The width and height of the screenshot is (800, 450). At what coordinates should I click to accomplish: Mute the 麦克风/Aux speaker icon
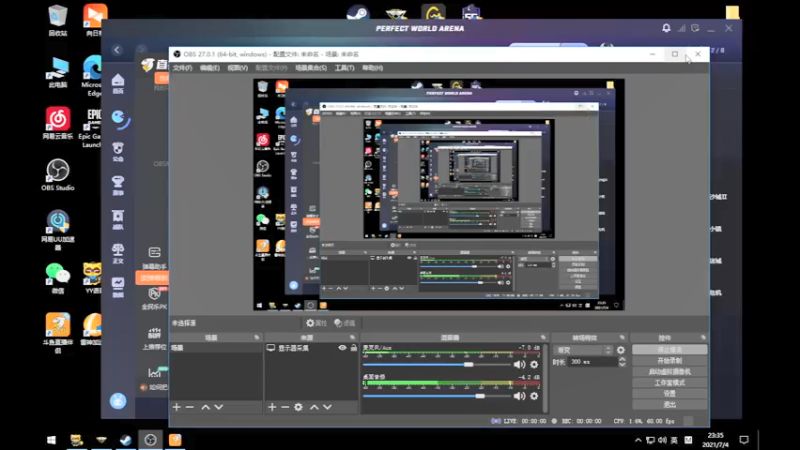click(519, 364)
